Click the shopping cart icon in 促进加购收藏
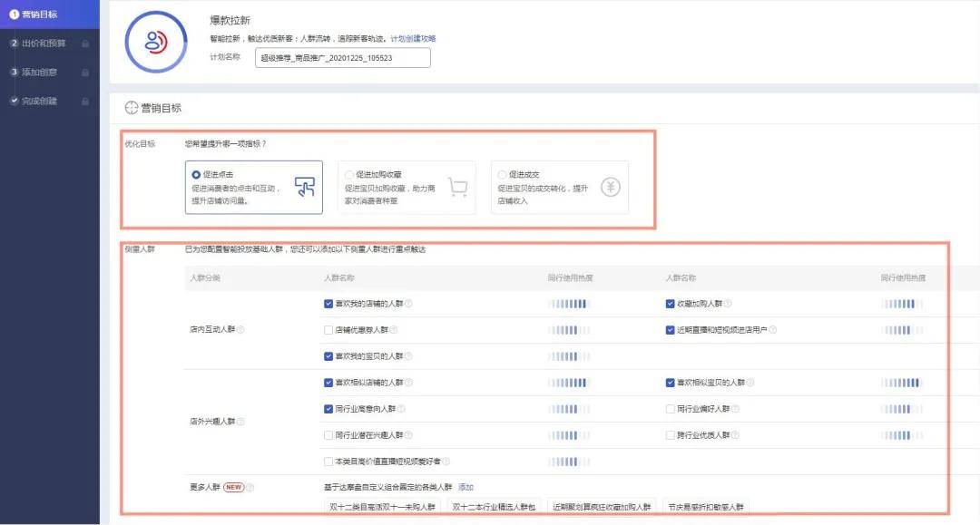Image resolution: width=980 pixels, height=525 pixels. coord(458,188)
